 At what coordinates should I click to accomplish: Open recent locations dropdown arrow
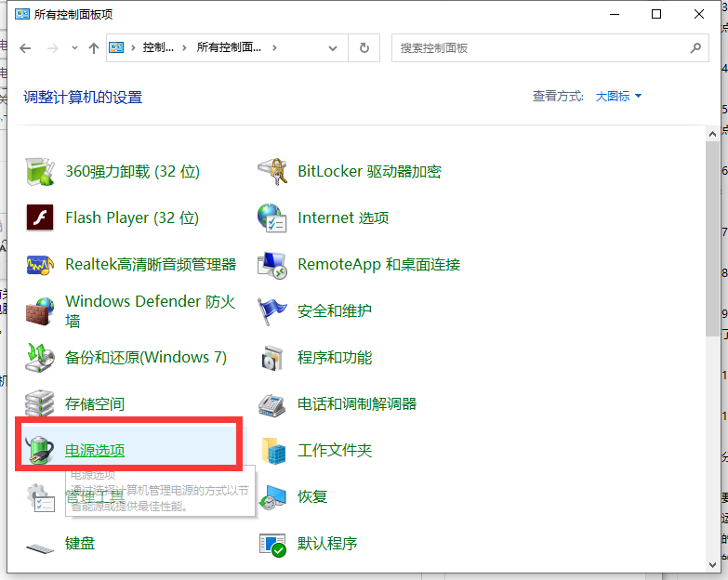tap(74, 47)
